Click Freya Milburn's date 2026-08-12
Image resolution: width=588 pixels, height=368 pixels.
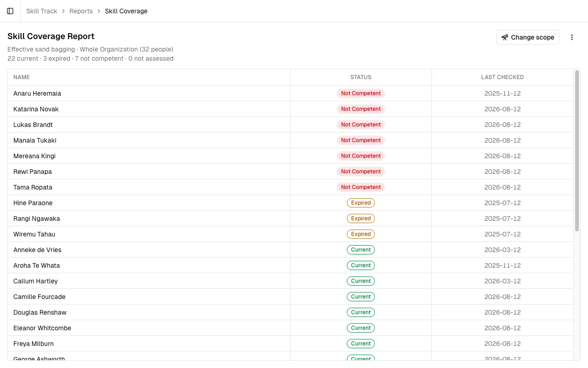(503, 344)
